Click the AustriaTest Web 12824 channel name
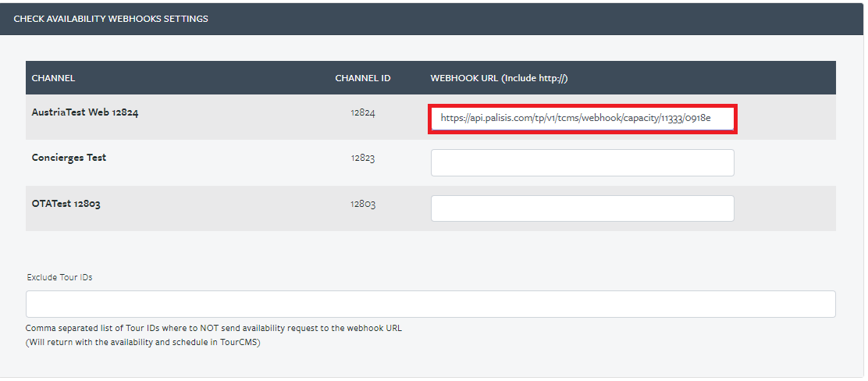 click(85, 112)
